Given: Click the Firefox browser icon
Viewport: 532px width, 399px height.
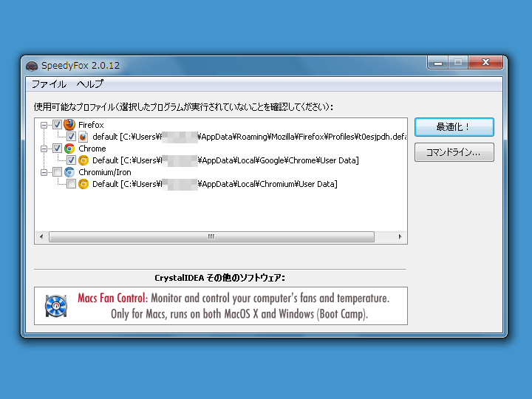Looking at the screenshot, I should click(x=69, y=125).
